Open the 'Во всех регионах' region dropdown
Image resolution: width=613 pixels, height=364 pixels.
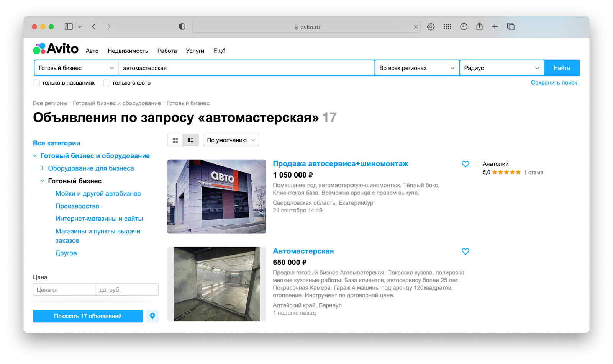pos(417,68)
